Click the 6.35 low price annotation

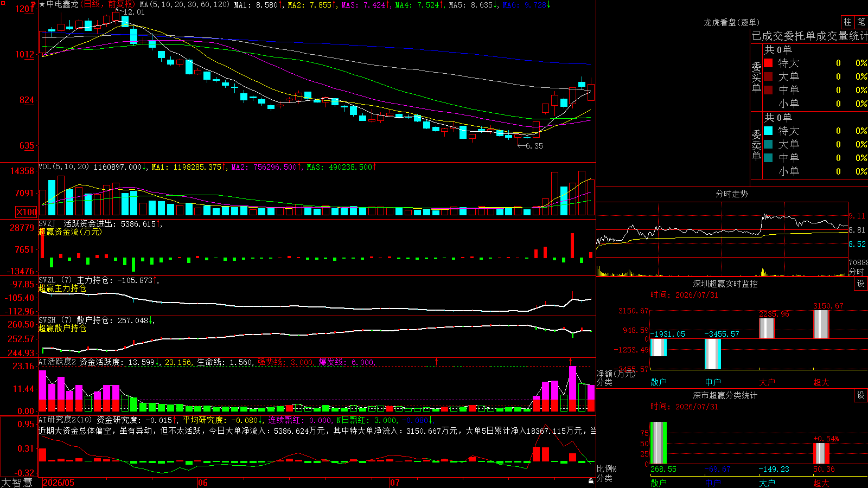coord(534,146)
